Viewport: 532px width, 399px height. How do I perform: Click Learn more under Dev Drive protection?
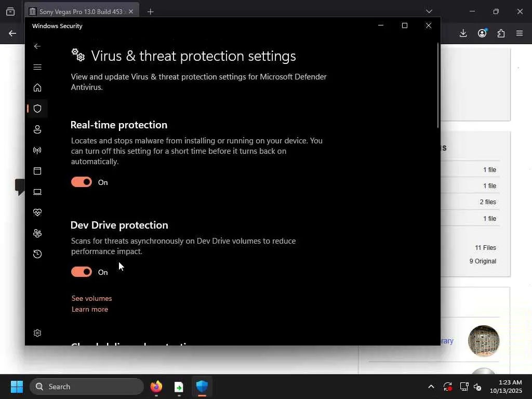(x=90, y=310)
